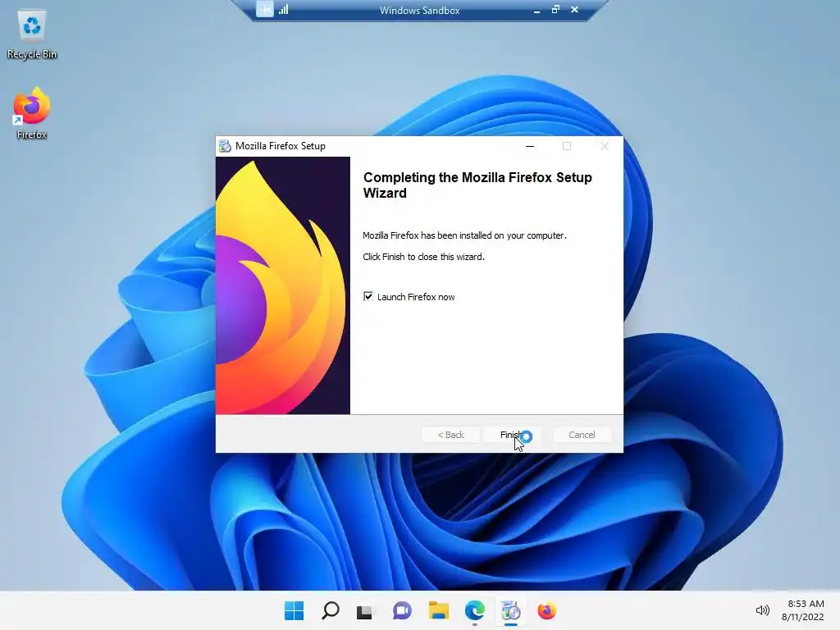Image resolution: width=840 pixels, height=630 pixels.
Task: Open the Chat icon on taskbar
Action: [x=402, y=610]
